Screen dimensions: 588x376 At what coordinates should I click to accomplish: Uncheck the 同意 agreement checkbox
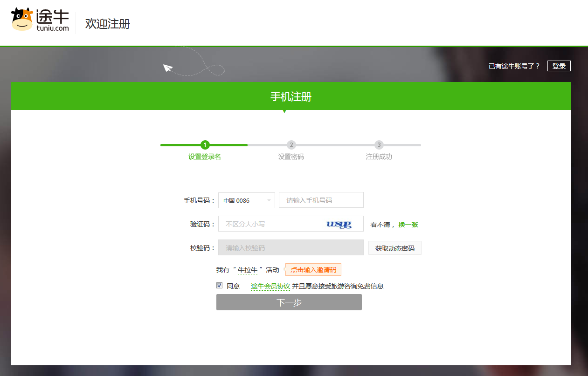[x=219, y=286]
